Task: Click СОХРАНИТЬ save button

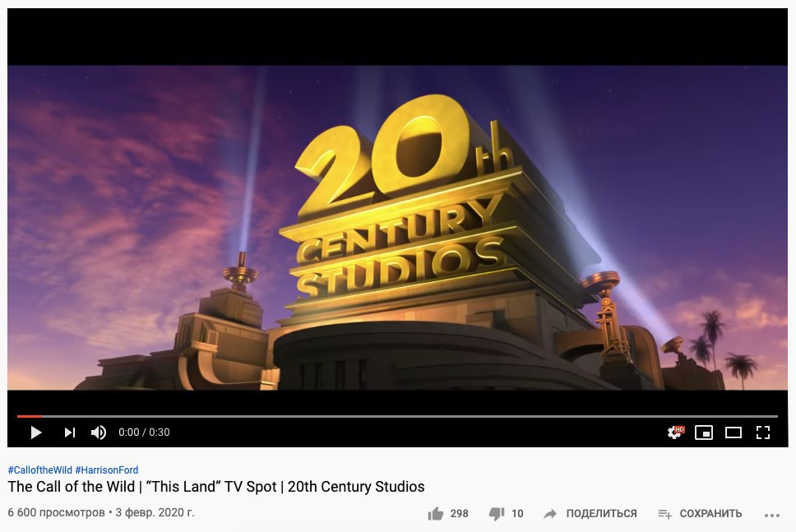Action: pos(710,514)
